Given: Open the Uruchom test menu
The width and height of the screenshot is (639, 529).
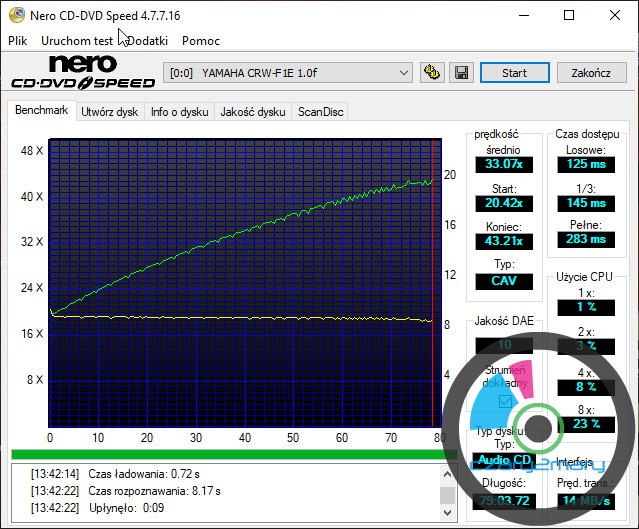Looking at the screenshot, I should click(x=77, y=41).
